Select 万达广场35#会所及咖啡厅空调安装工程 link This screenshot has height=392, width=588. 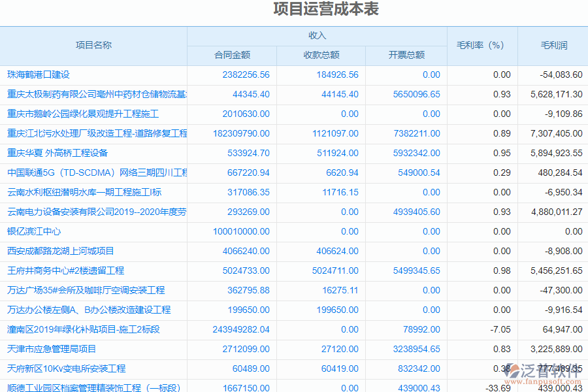pyautogui.click(x=71, y=290)
